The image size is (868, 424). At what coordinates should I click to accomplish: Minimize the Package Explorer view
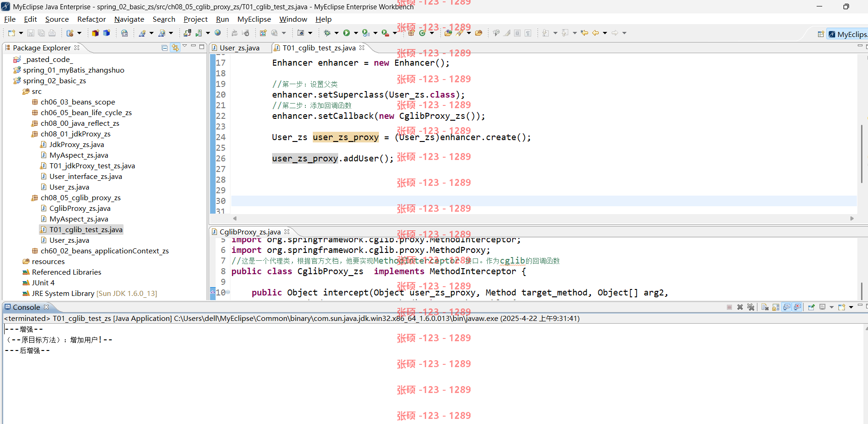[194, 46]
